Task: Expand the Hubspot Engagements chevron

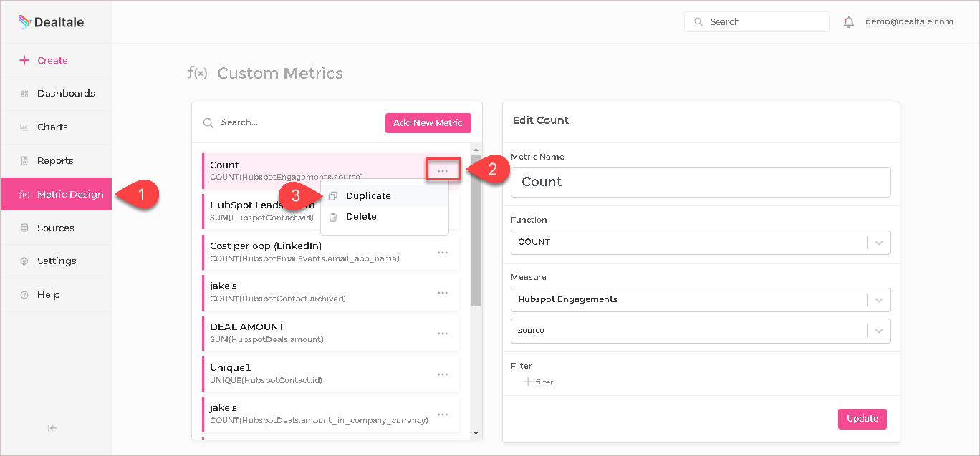Action: [879, 299]
